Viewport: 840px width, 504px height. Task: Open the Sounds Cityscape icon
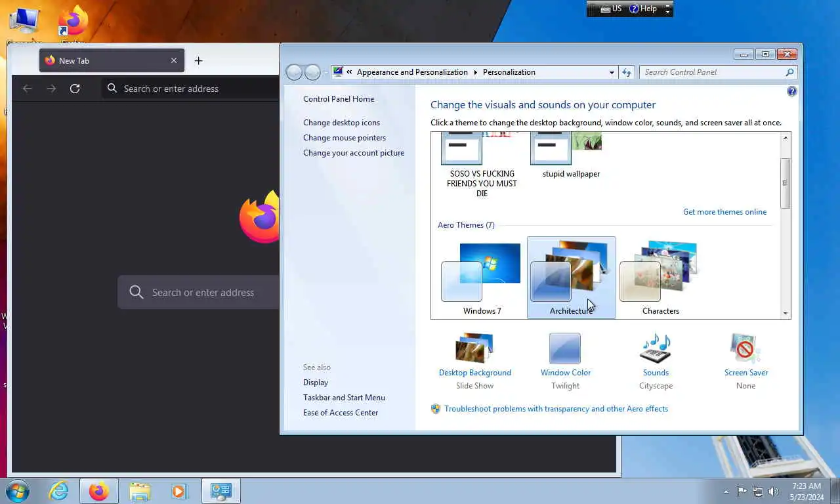coord(656,348)
